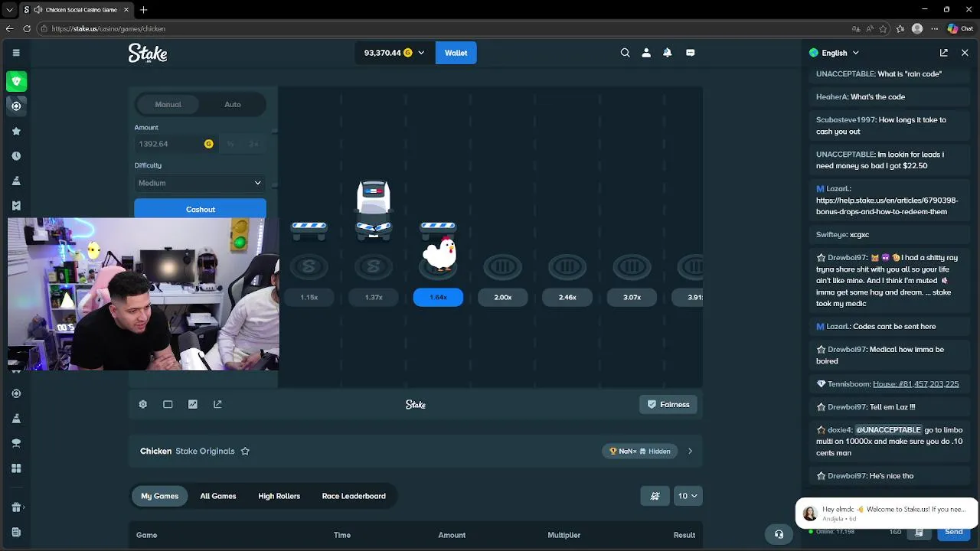Image resolution: width=980 pixels, height=551 pixels.
Task: Click the NaN× Hidden badge
Action: (640, 452)
